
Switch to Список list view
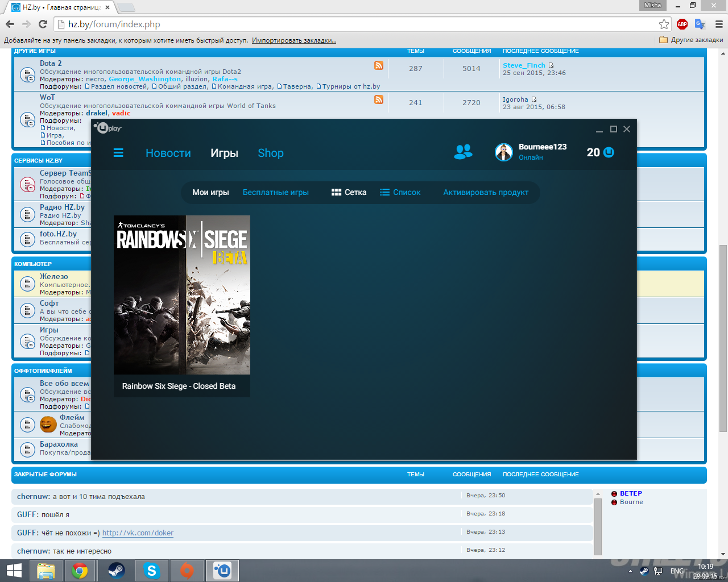(400, 192)
